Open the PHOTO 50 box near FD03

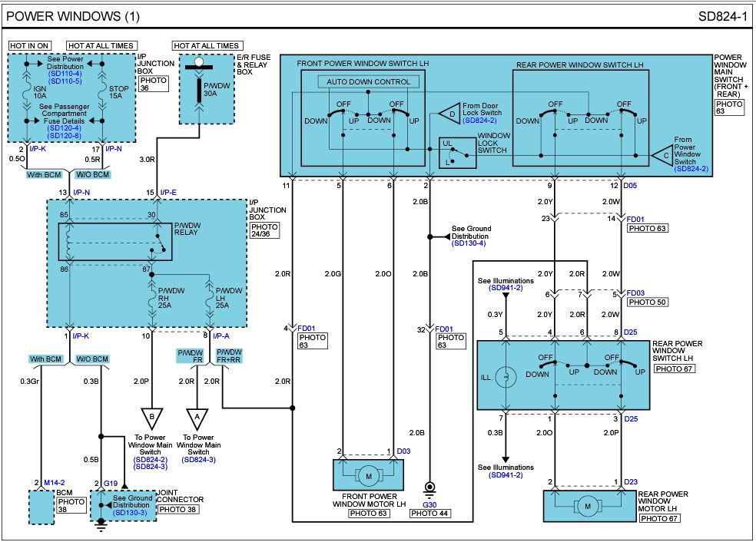click(647, 303)
